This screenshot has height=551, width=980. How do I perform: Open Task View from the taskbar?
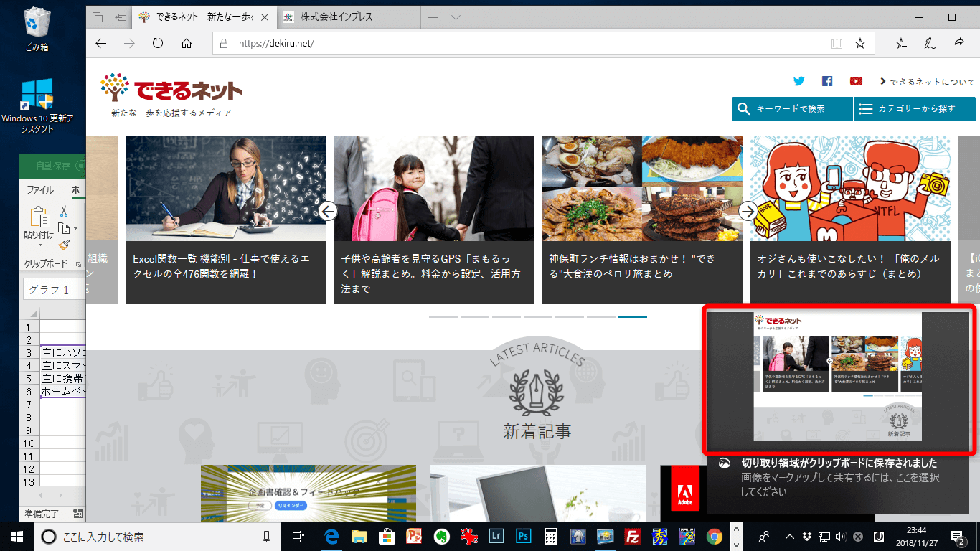coord(298,536)
